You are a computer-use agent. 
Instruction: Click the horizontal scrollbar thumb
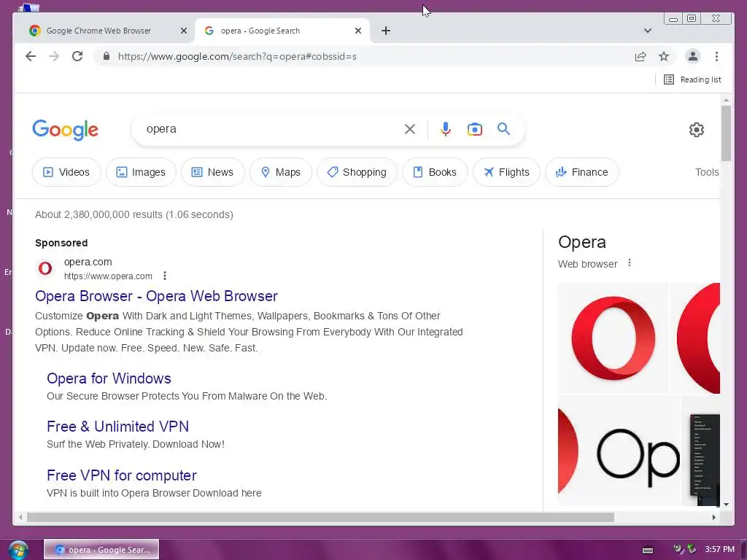(321, 518)
